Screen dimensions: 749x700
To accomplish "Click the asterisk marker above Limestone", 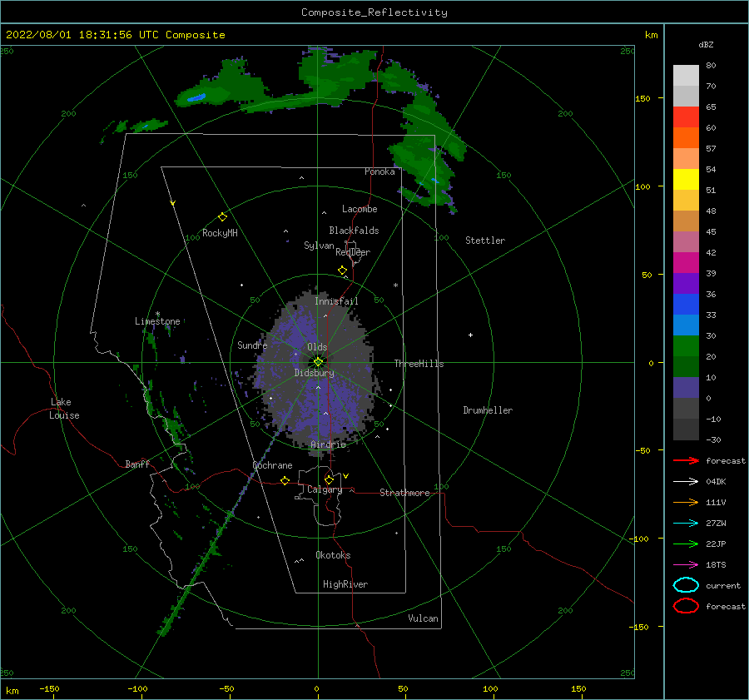I will coord(157,315).
